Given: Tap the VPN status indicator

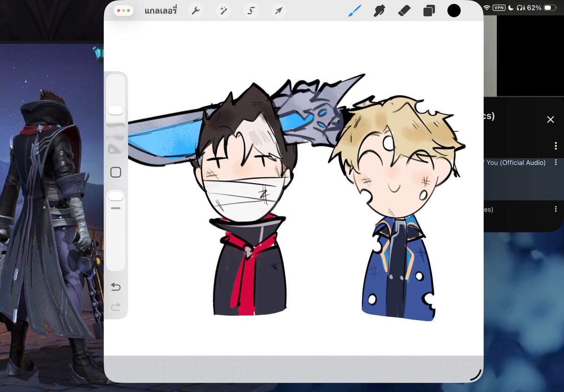Looking at the screenshot, I should coord(499,8).
